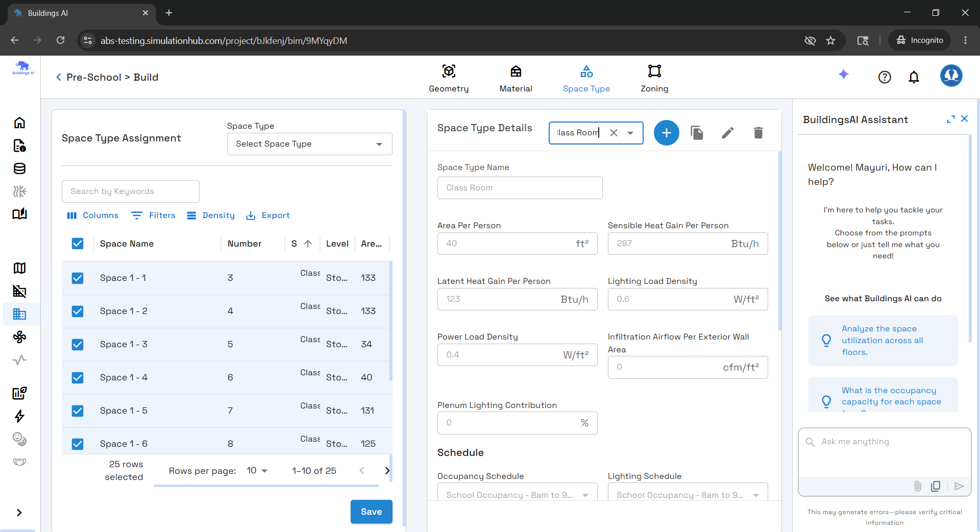The height and width of the screenshot is (532, 980).
Task: Open the Home icon in left sidebar
Action: (x=19, y=123)
